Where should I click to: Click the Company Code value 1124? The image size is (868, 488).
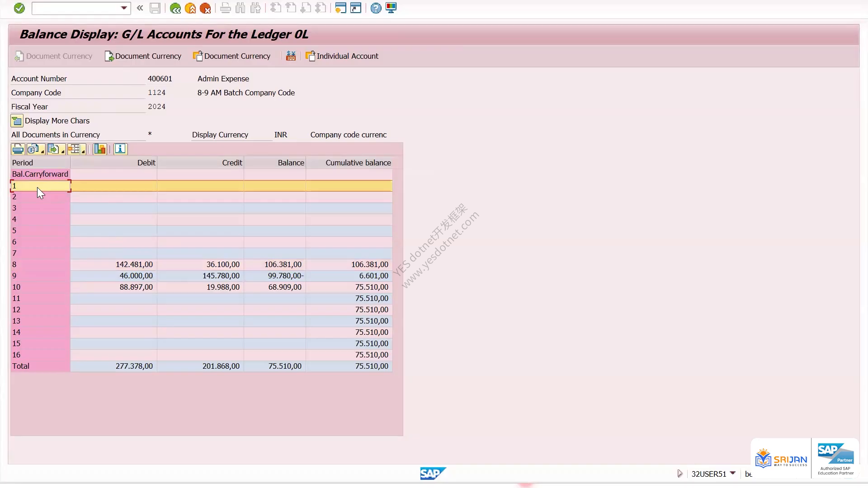[157, 93]
